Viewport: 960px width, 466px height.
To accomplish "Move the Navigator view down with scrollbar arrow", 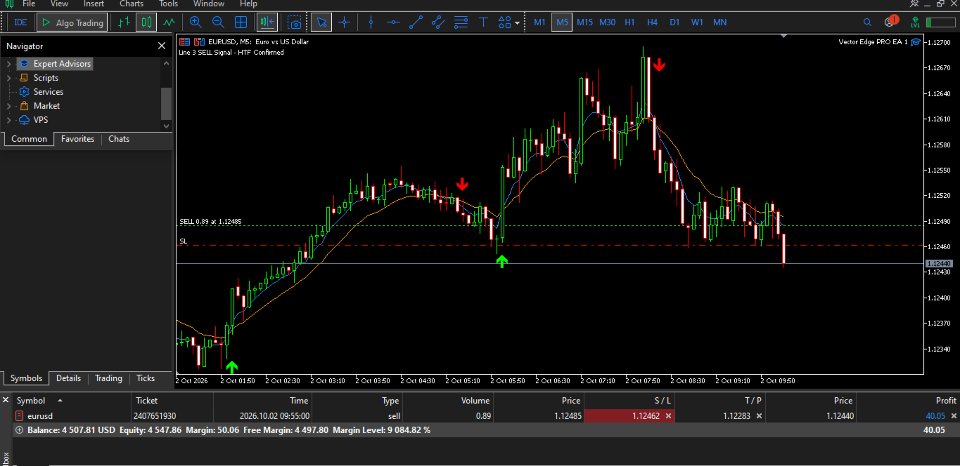I will click(x=167, y=126).
